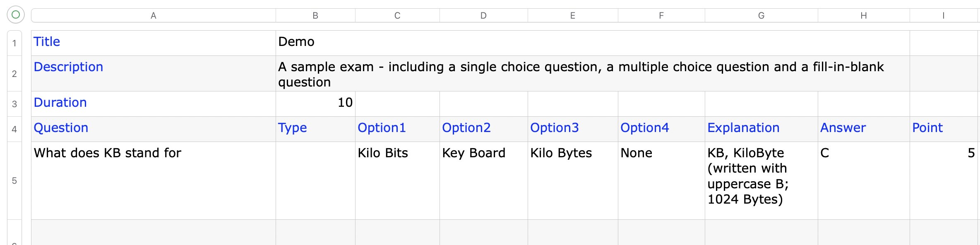Image resolution: width=980 pixels, height=245 pixels.
Task: Click the table select circle handle
Action: click(16, 15)
